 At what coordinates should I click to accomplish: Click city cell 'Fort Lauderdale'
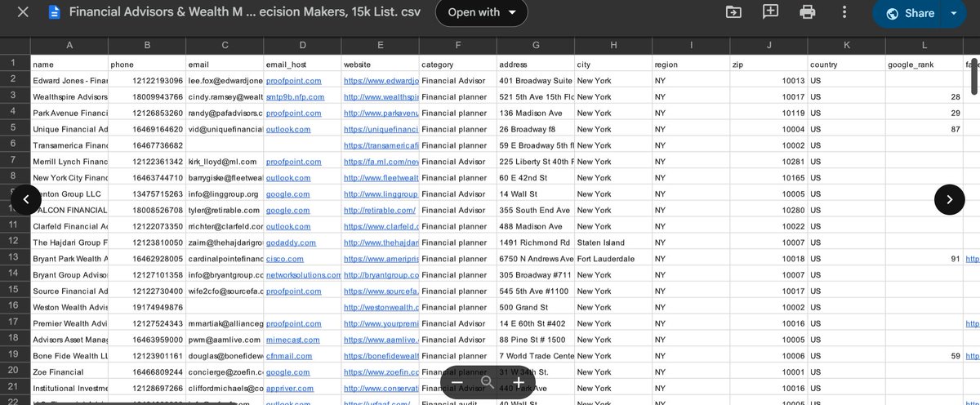click(612, 259)
